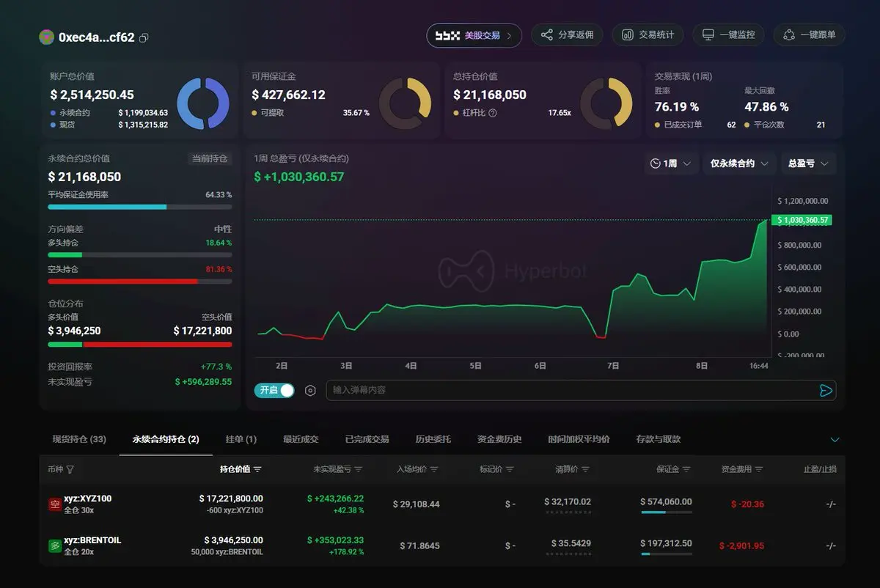Select the 永续合约持仓 (2) tab
Image resolution: width=880 pixels, height=588 pixels.
point(166,439)
